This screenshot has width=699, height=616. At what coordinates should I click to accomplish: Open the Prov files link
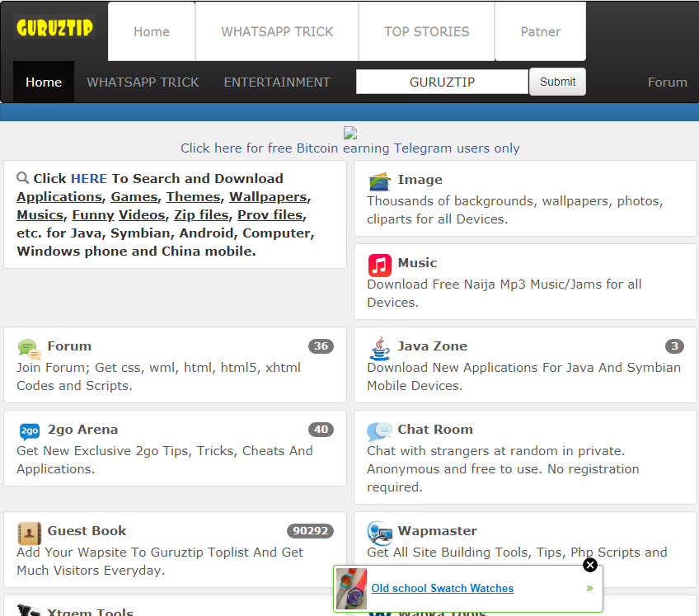pyautogui.click(x=270, y=215)
